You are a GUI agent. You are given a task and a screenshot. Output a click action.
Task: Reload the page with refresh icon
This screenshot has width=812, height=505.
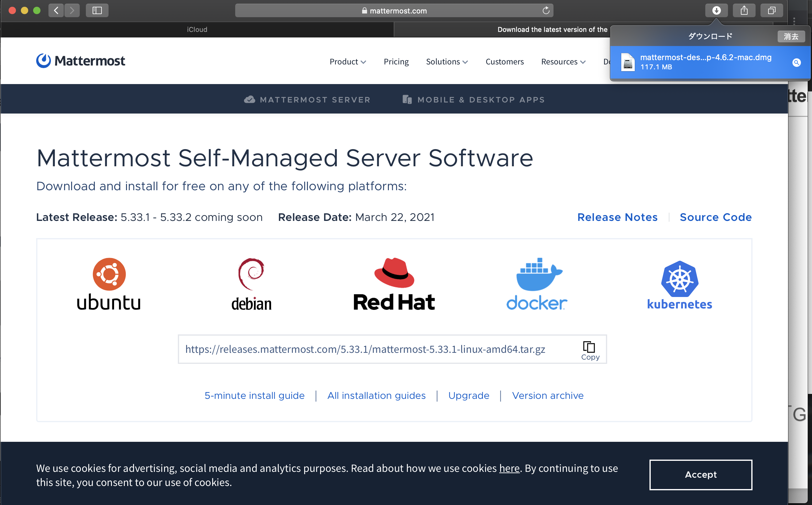tap(546, 11)
